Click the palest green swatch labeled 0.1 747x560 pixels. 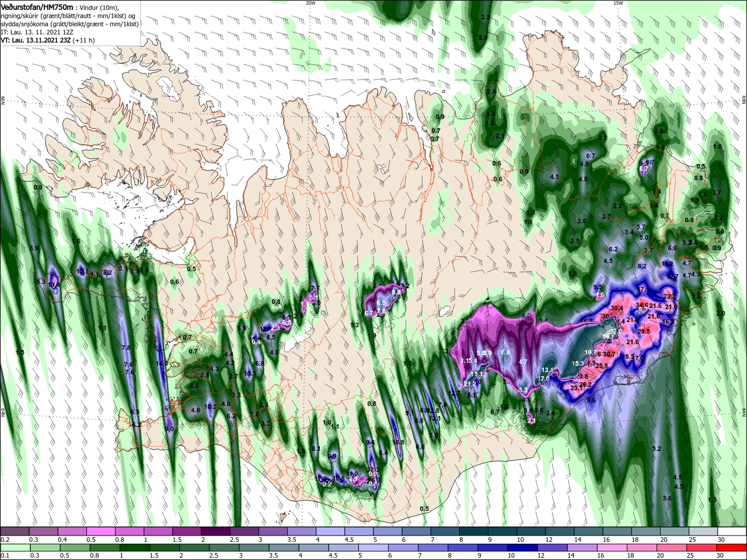tap(15, 548)
